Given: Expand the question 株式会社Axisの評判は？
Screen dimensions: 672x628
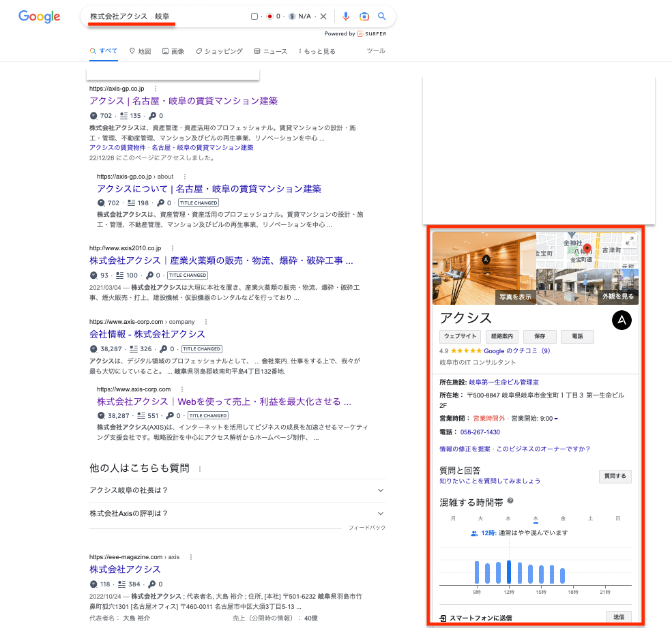Looking at the screenshot, I should click(x=237, y=513).
